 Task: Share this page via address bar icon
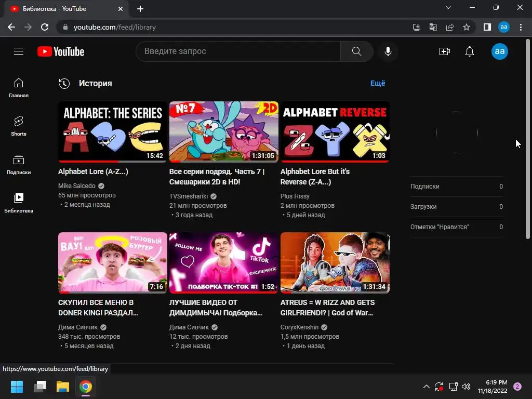pos(450,27)
